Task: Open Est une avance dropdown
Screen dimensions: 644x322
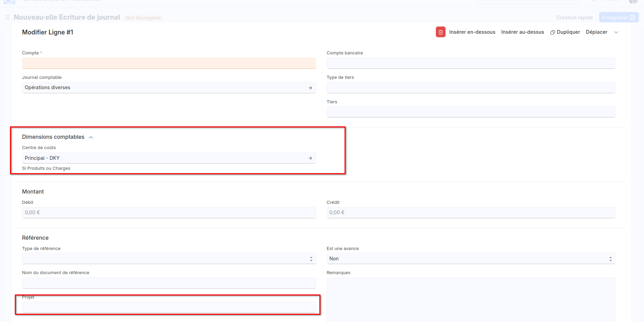Action: pos(471,259)
